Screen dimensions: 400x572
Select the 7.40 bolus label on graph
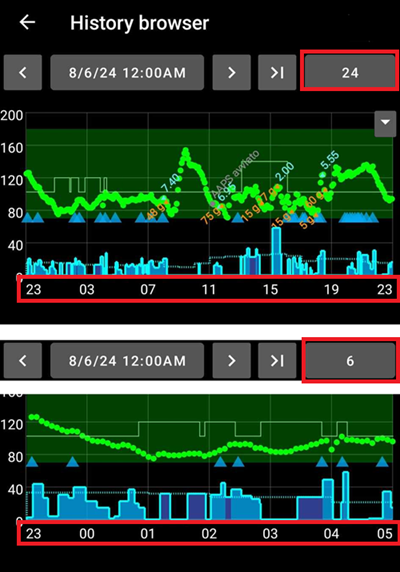(x=171, y=183)
